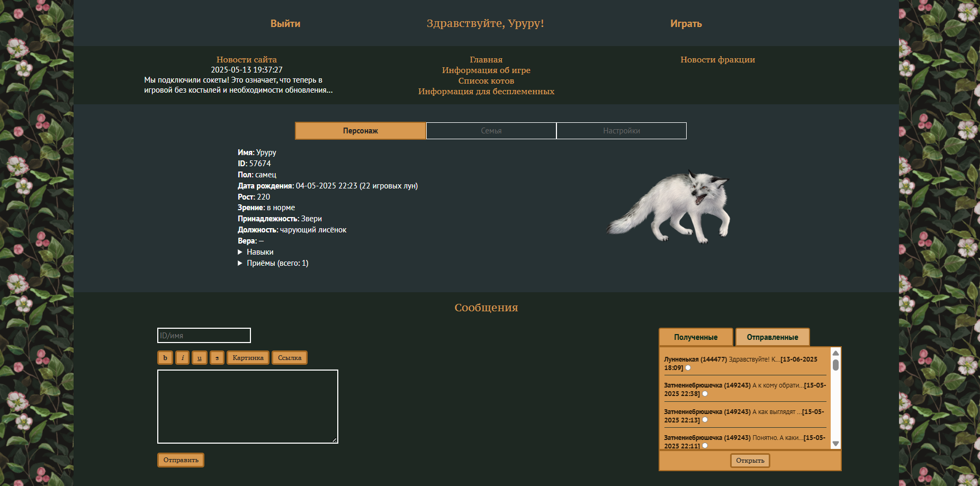Screen dimensions: 980x486
Task: Click the bold formatting button
Action: 165,358
